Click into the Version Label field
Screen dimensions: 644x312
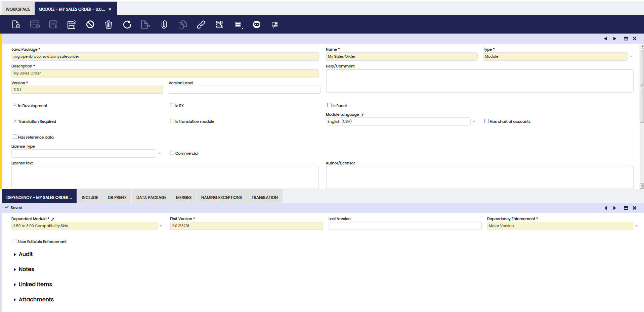pos(244,90)
